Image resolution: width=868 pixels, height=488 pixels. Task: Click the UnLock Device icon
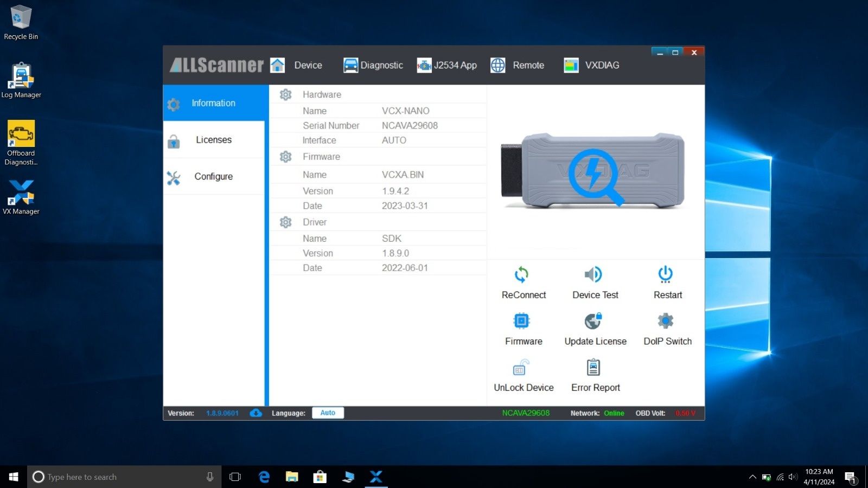[521, 368]
